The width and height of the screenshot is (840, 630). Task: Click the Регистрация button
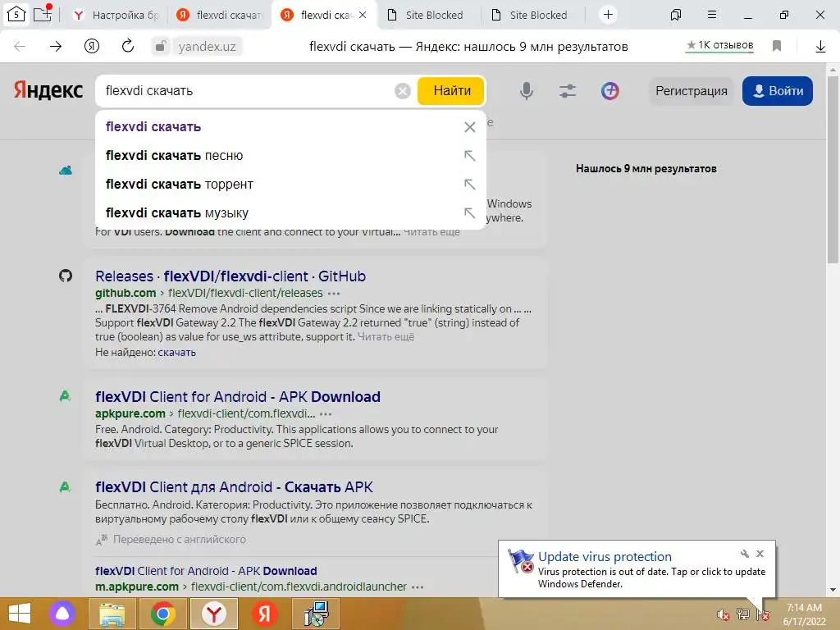pos(691,91)
